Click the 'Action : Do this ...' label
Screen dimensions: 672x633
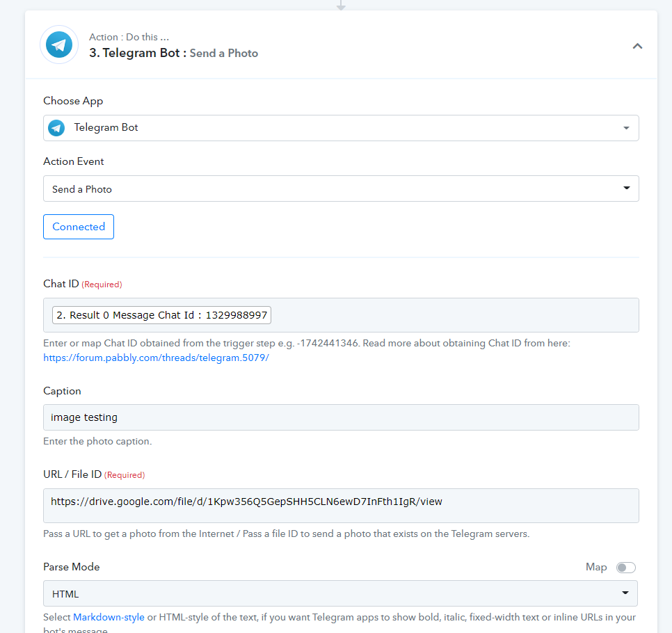[x=129, y=37]
